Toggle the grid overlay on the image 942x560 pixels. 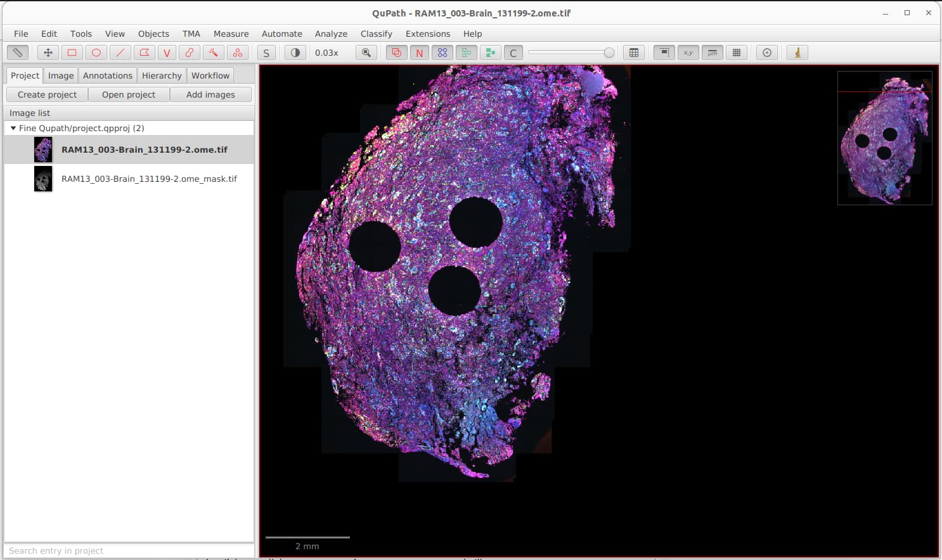click(x=737, y=53)
